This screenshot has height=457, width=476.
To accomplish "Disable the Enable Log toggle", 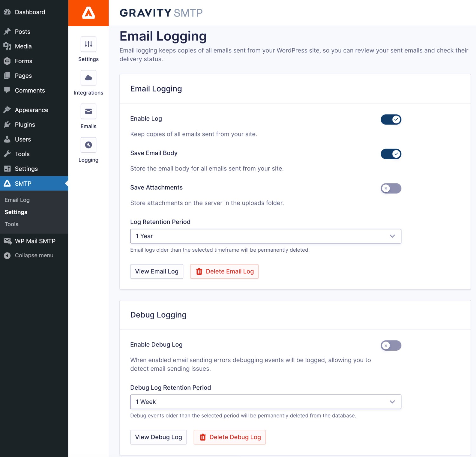I will coord(391,119).
